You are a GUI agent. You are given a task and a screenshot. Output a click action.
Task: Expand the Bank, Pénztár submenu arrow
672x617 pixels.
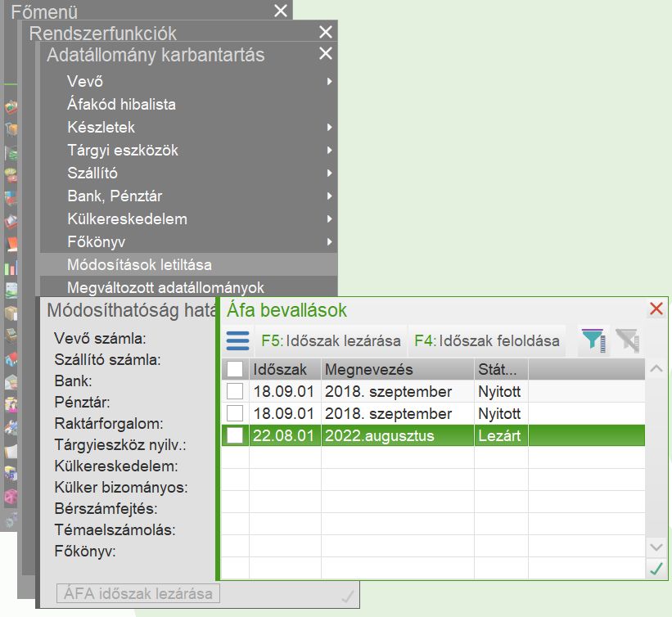[329, 196]
